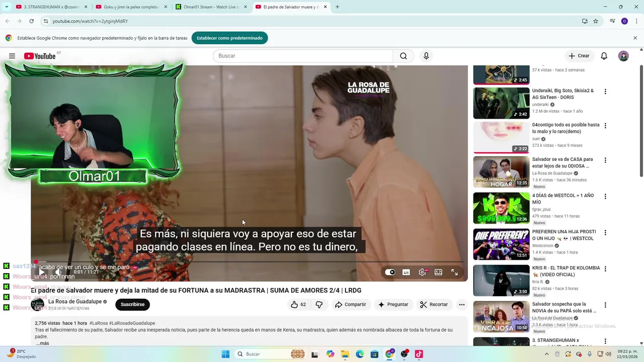Open player settings gear
The width and height of the screenshot is (644, 362).
(423, 272)
